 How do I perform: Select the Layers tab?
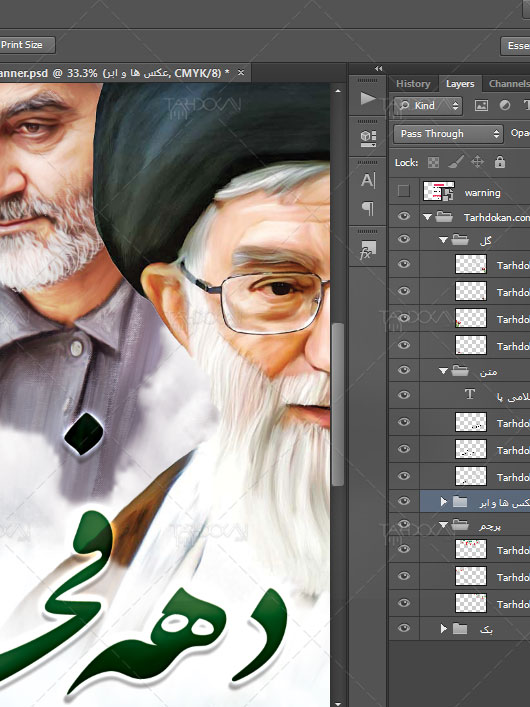pos(460,84)
